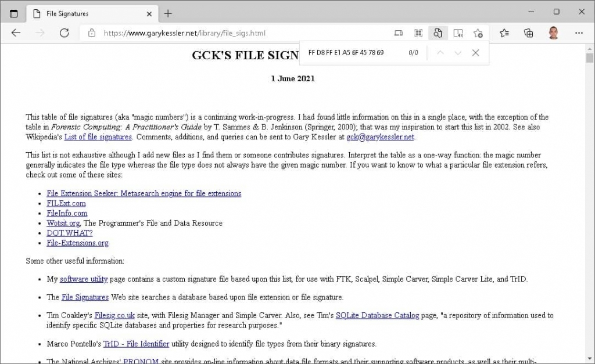Visit the Filesig.co.uk link
Screen dimensions: 595x364
114,315
